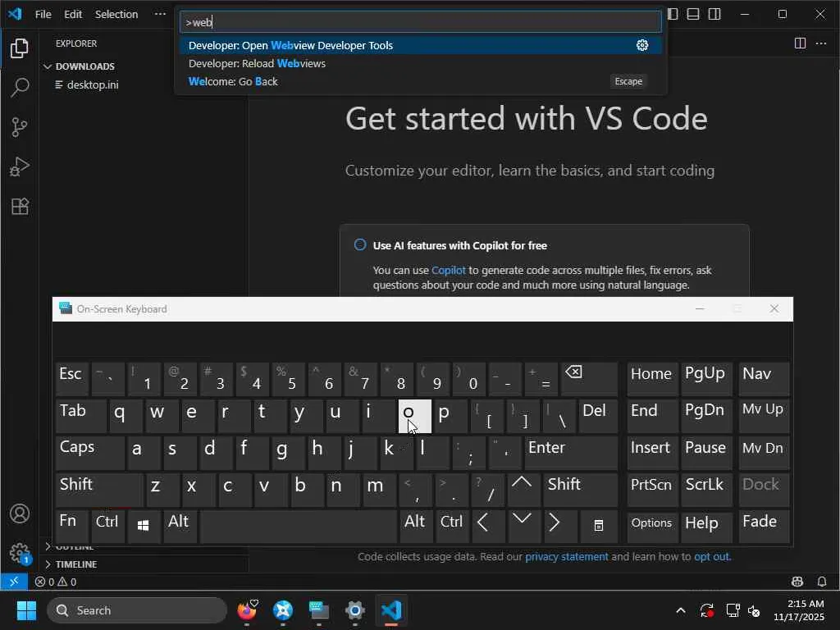This screenshot has height=630, width=840.
Task: Click the taskbar Search box
Action: (x=137, y=610)
